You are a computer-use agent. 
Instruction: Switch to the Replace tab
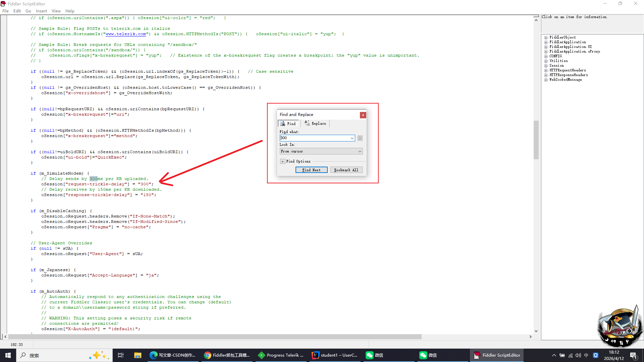tap(315, 123)
